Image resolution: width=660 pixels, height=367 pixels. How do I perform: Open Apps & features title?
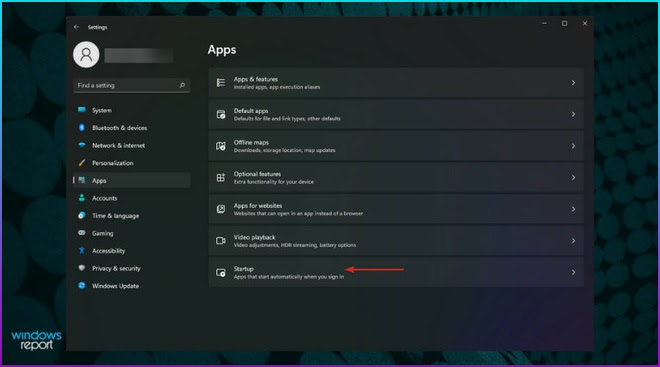[256, 79]
